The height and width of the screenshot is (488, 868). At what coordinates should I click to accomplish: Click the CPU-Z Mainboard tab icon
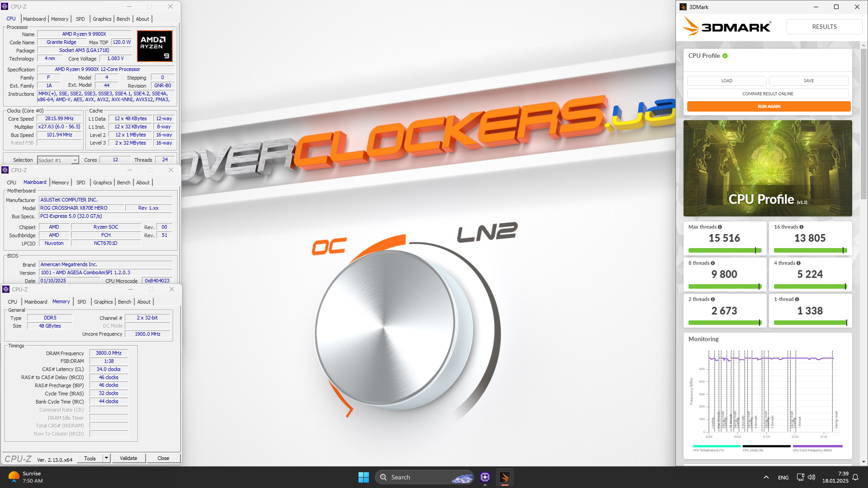coord(34,182)
